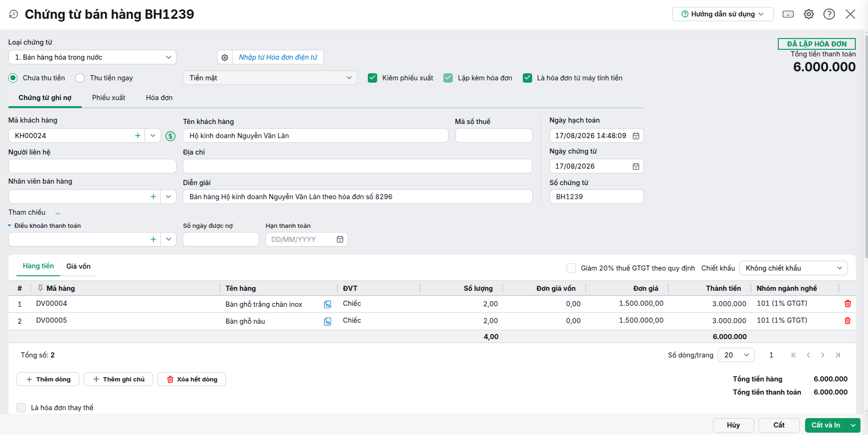
Task: Open the Giá vốn tab
Action: coord(78,266)
